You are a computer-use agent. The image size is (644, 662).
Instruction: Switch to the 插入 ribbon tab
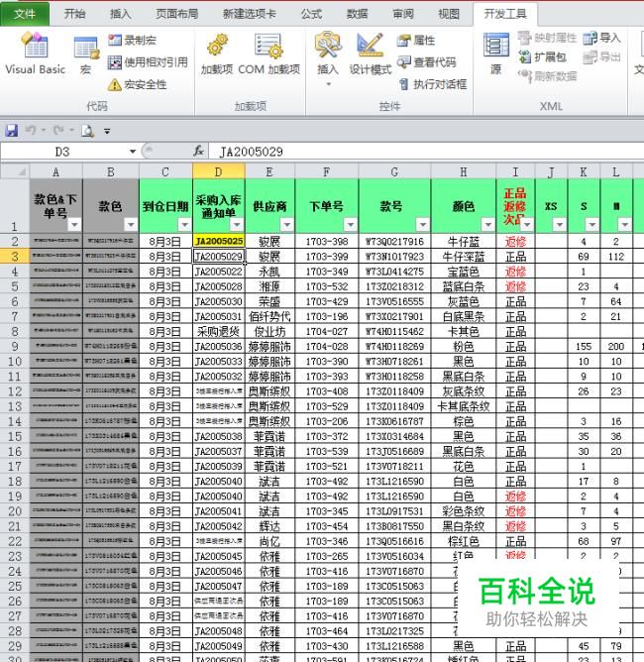pos(120,14)
